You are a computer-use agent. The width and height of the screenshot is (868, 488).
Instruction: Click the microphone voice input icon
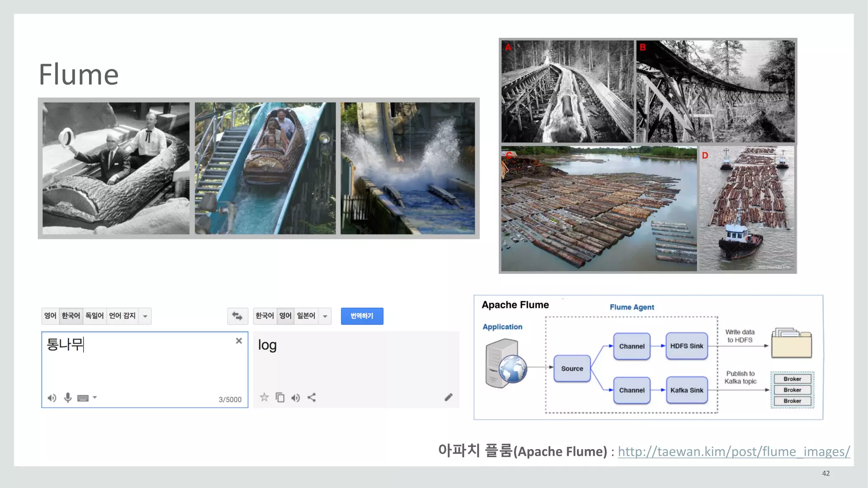[x=67, y=398]
